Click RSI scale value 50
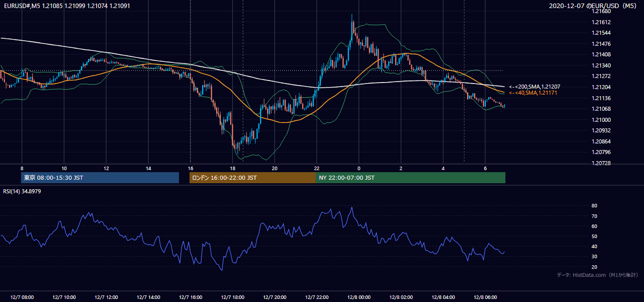 595,236
